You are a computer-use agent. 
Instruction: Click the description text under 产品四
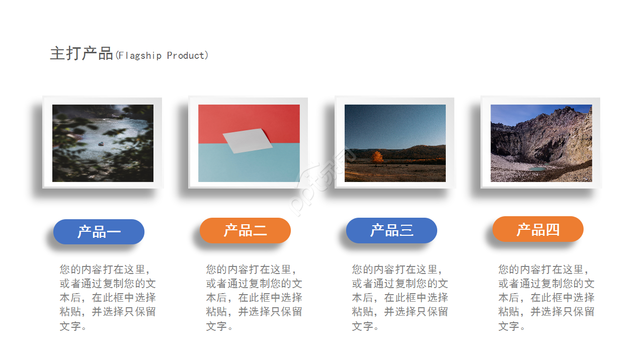pyautogui.click(x=546, y=298)
